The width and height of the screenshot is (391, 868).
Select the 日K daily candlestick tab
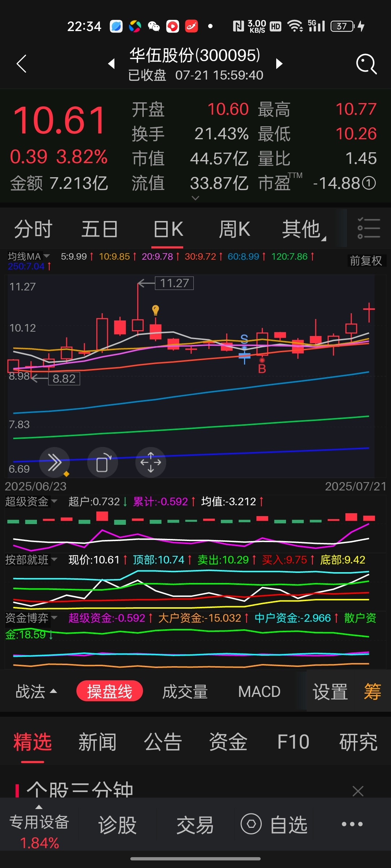(x=168, y=229)
